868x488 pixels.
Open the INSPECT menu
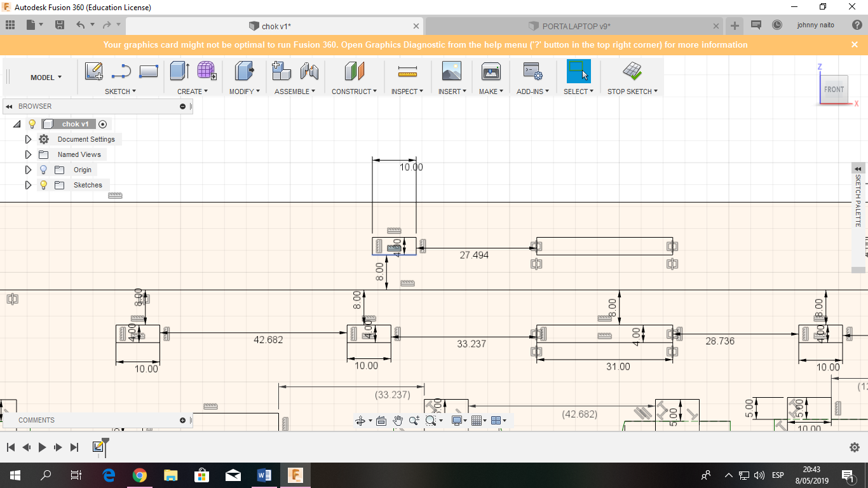(x=407, y=91)
